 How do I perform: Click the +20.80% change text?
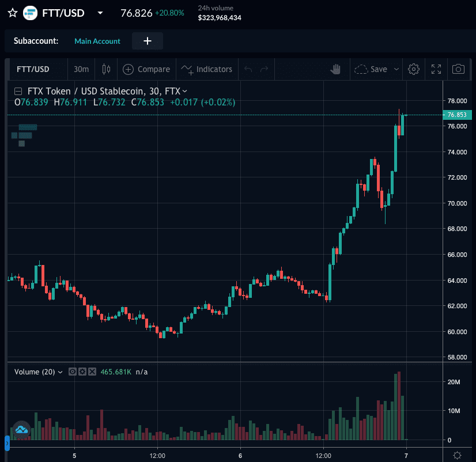click(169, 13)
